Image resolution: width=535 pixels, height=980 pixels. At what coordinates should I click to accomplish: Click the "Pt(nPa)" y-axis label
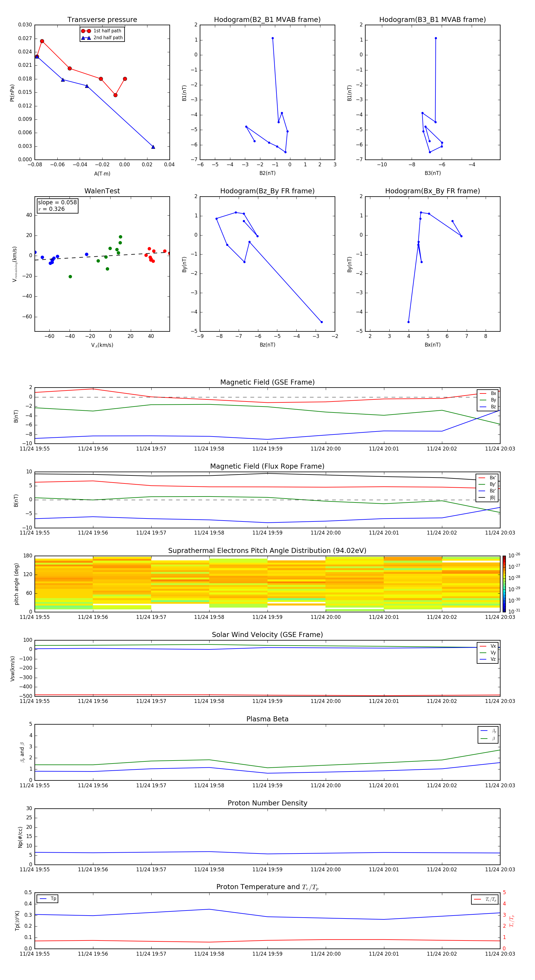[12, 92]
